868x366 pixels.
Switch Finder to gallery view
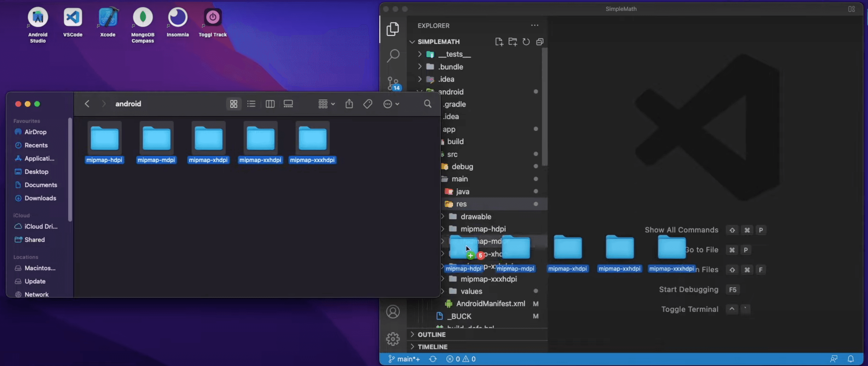[x=288, y=104]
